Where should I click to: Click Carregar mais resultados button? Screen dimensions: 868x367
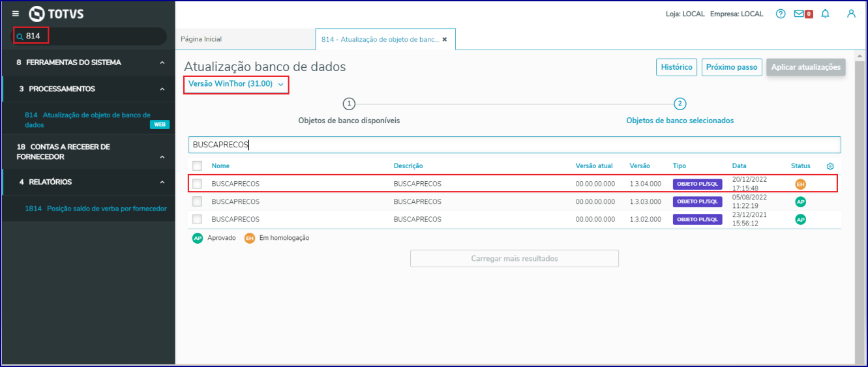click(x=515, y=259)
